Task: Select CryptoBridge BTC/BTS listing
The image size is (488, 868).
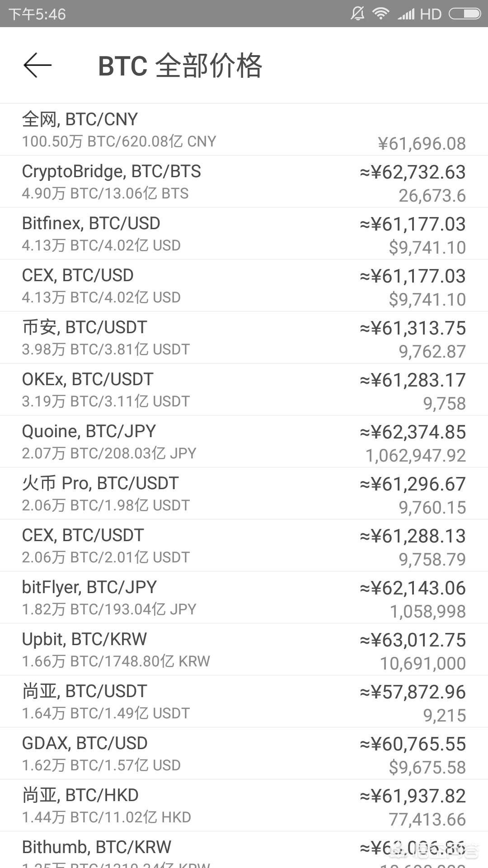Action: coord(244,182)
